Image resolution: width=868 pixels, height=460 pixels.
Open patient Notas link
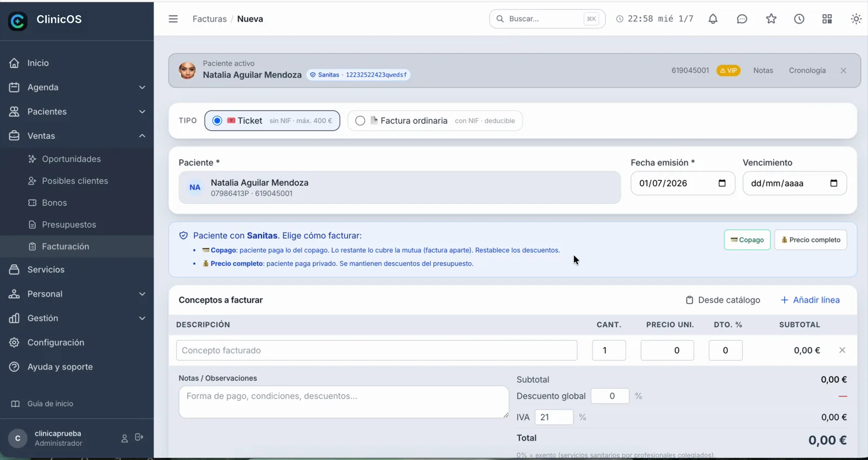[x=763, y=71]
